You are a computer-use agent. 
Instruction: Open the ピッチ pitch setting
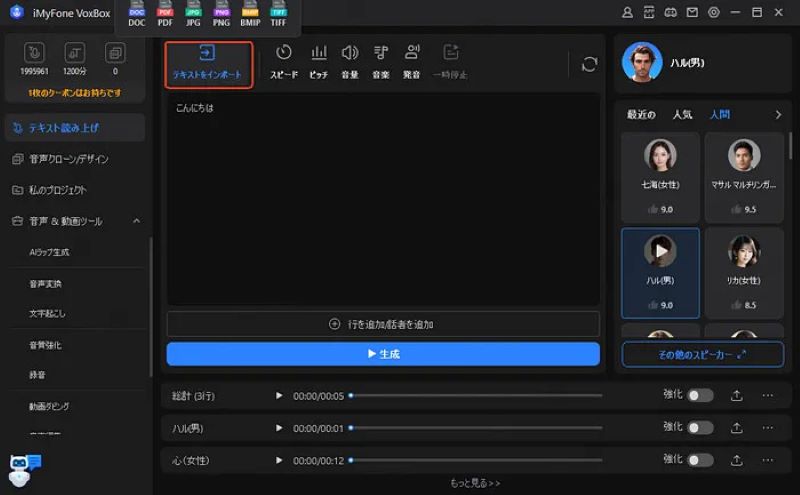(319, 62)
